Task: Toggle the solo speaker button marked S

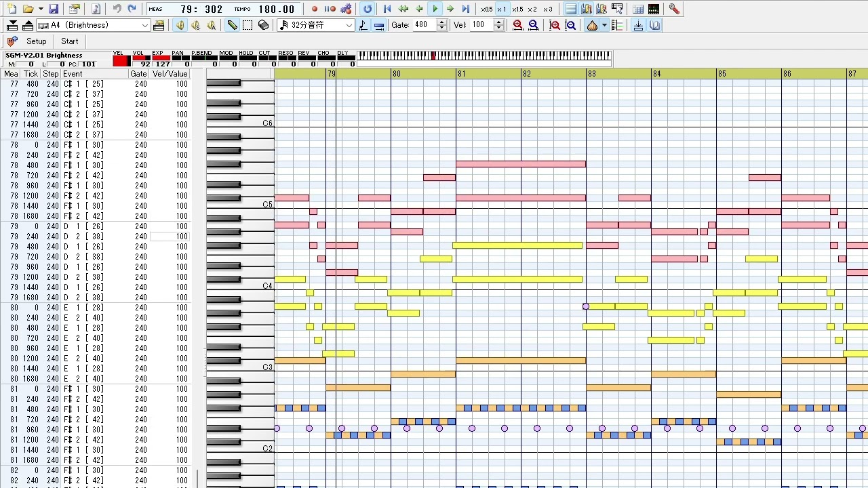Action: [x=195, y=25]
